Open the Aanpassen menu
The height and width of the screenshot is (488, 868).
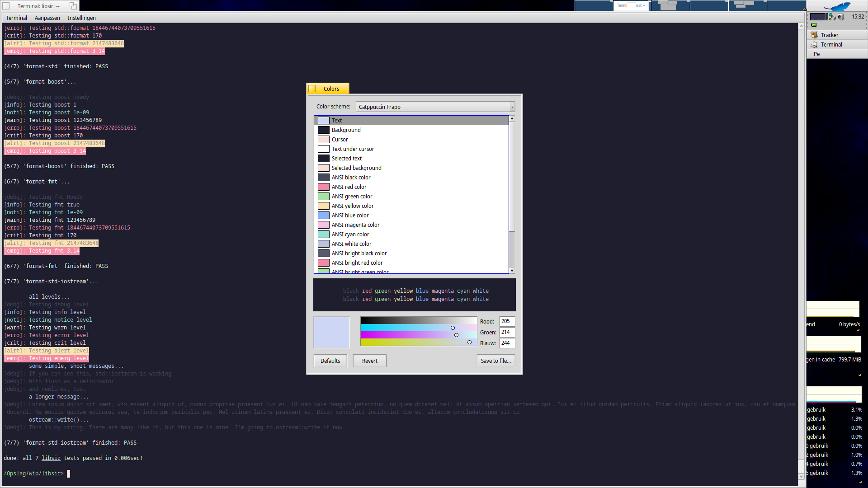pos(47,18)
